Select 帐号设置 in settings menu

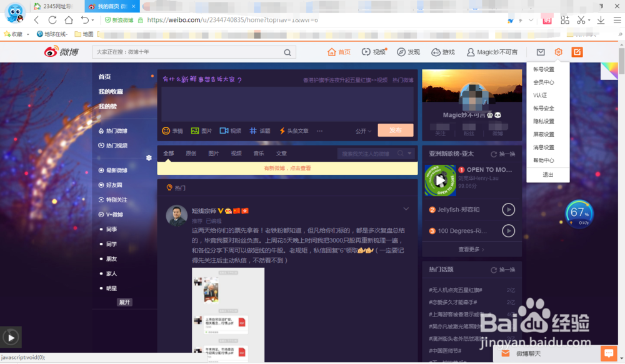[544, 69]
